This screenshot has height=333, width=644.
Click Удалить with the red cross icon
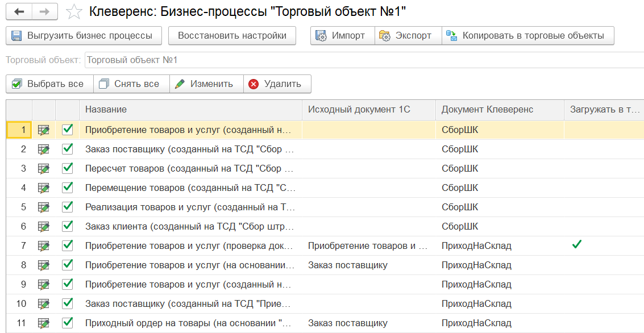pyautogui.click(x=277, y=84)
